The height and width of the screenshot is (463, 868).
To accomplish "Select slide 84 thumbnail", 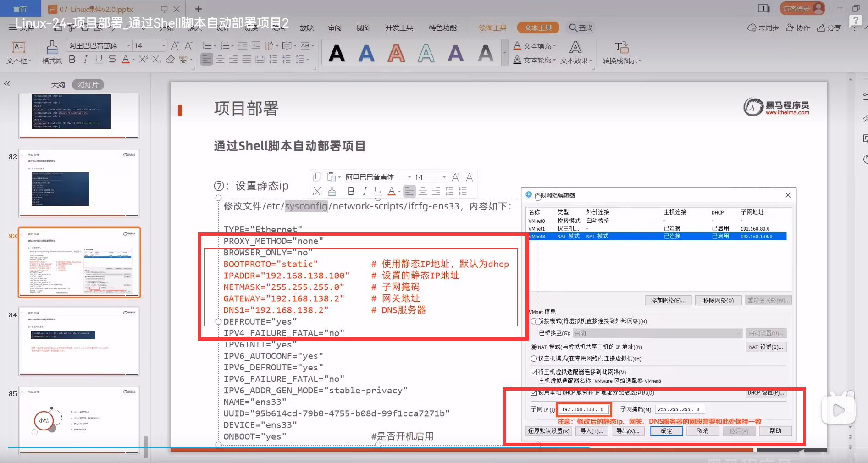I will tap(79, 341).
